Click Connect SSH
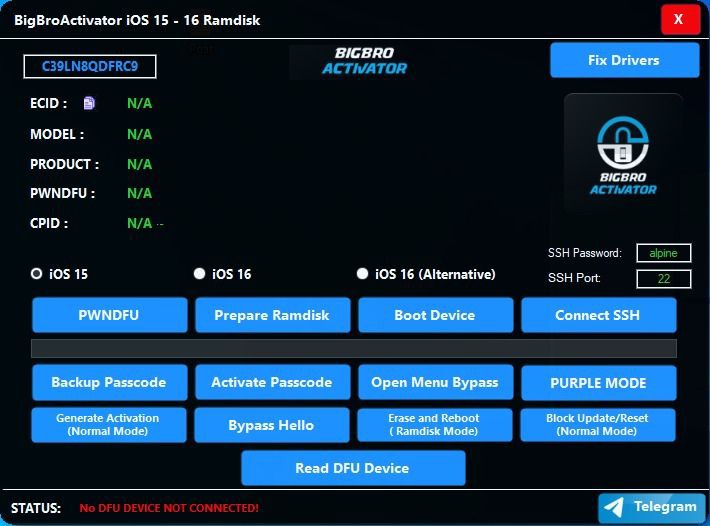Image resolution: width=710 pixels, height=526 pixels. click(x=598, y=315)
